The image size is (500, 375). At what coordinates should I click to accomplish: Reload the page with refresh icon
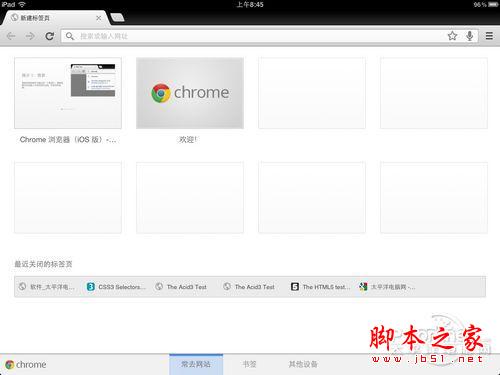point(50,36)
